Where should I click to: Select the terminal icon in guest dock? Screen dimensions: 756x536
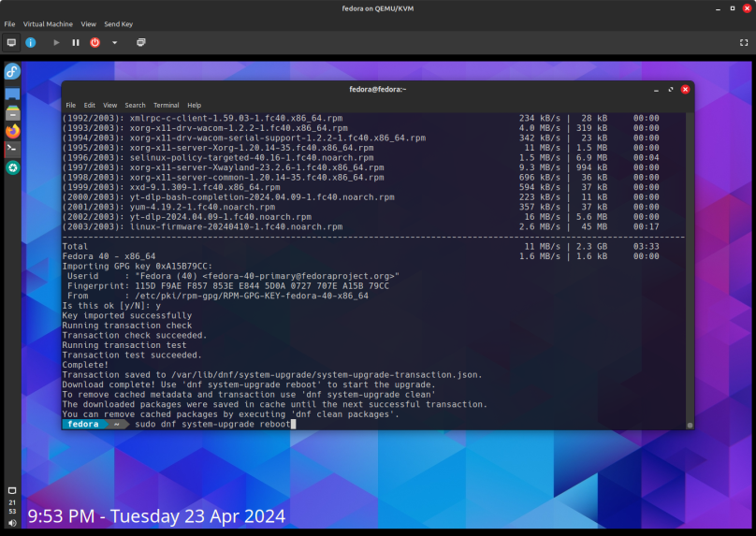[x=12, y=149]
